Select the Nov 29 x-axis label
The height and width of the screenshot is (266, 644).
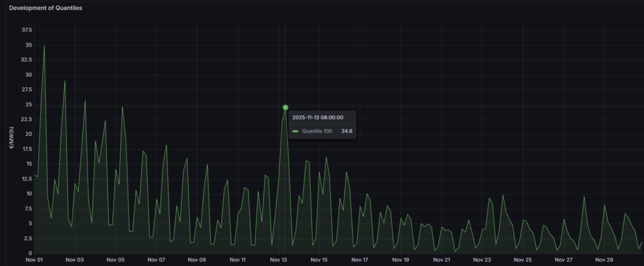pos(604,259)
